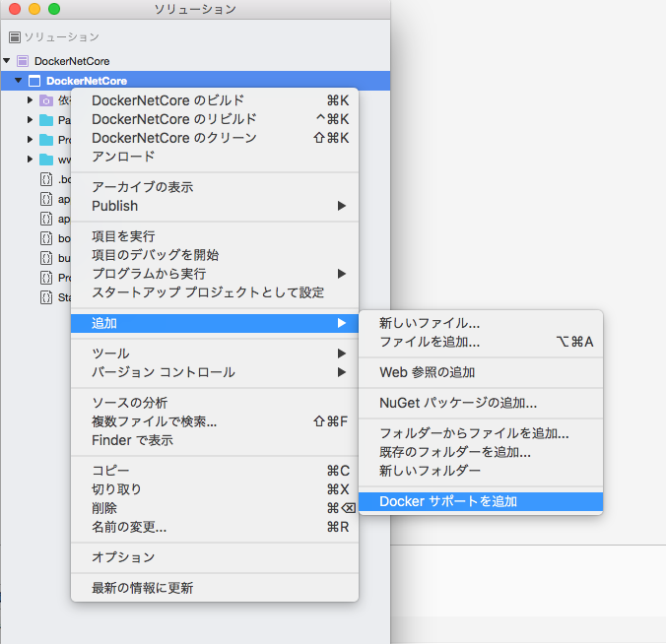Image resolution: width=666 pixels, height=644 pixels.
Task: Select 複数ファイルで検索...
Action: (215, 421)
